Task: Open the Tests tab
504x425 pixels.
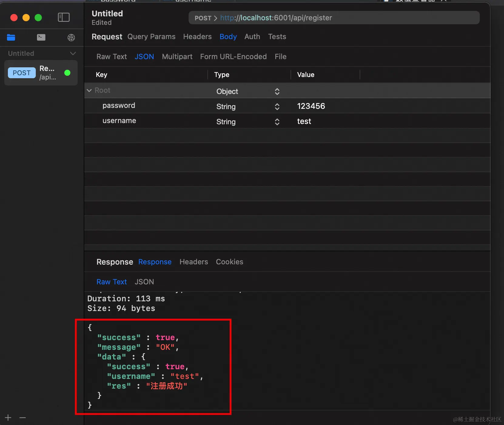Action: point(277,37)
